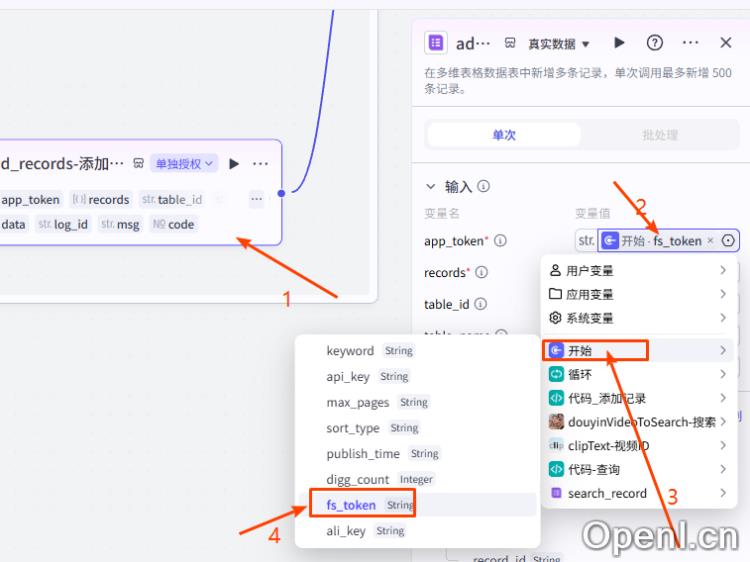Choose api_key String variable
750x562 pixels.
(418, 376)
